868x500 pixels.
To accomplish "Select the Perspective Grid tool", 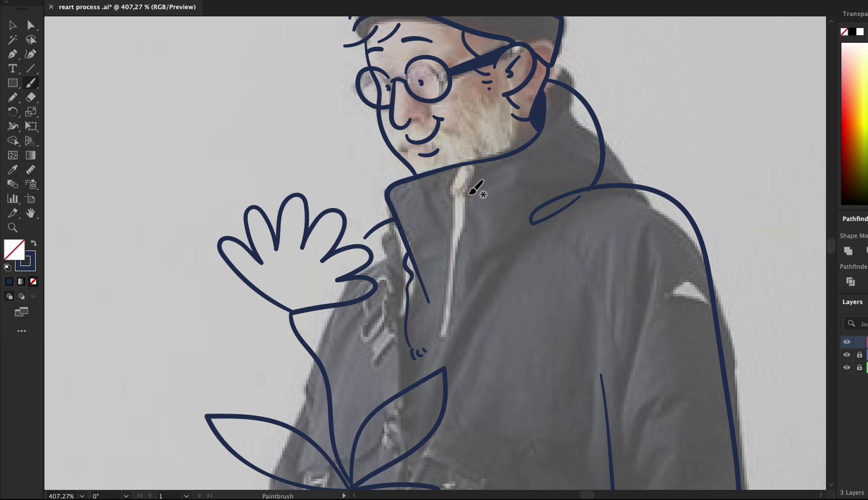I will coord(31,141).
